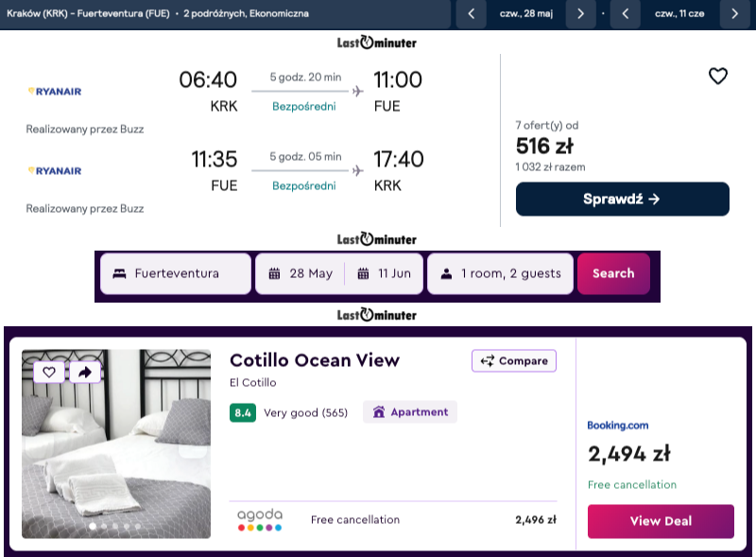Screen dimensions: 756x557
Task: Open the 11 Jun check-out date picker
Action: pos(385,273)
